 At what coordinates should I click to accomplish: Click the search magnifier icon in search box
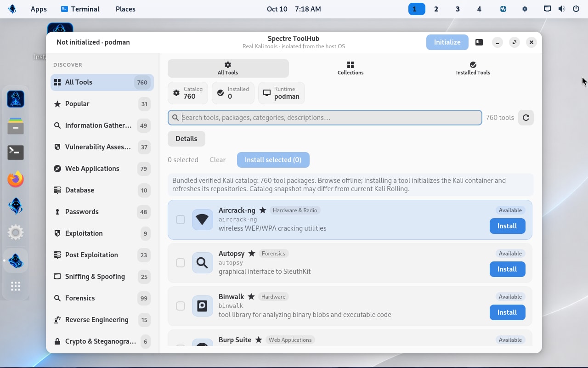coord(175,118)
